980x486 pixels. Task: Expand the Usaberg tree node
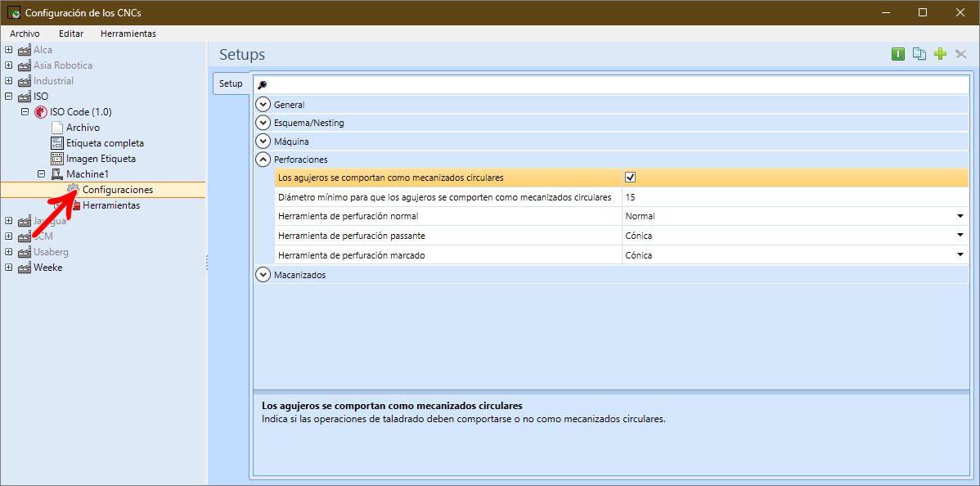pyautogui.click(x=9, y=252)
